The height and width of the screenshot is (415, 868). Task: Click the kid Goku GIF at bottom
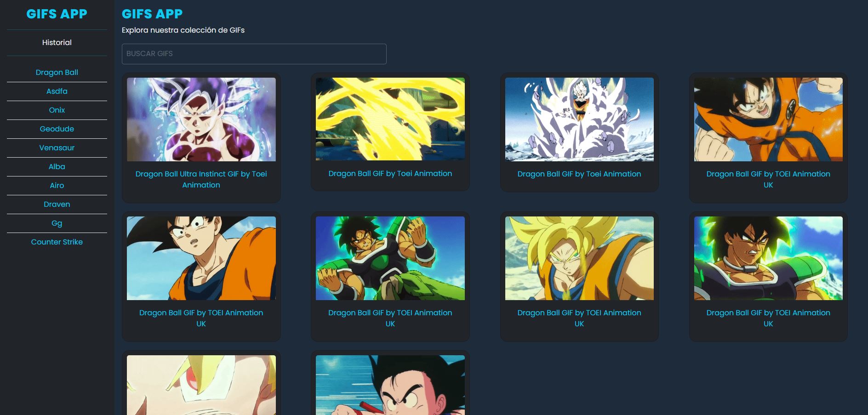pyautogui.click(x=390, y=386)
